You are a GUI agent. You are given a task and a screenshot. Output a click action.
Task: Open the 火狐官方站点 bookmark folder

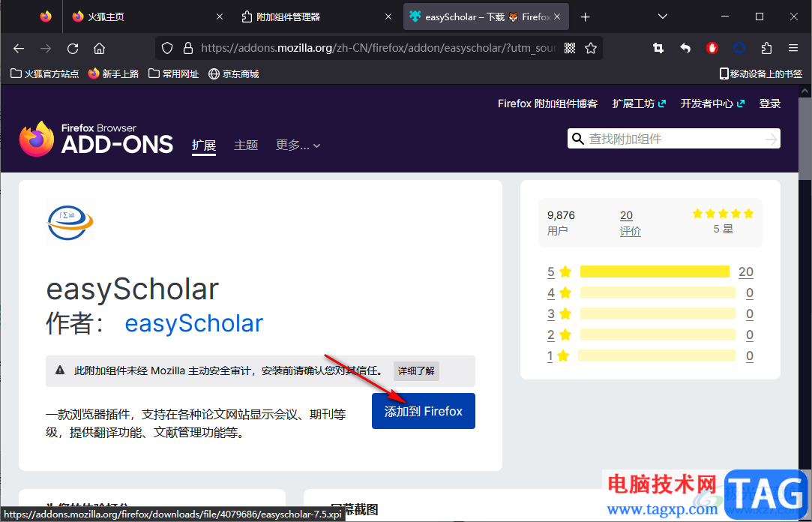pyautogui.click(x=44, y=73)
